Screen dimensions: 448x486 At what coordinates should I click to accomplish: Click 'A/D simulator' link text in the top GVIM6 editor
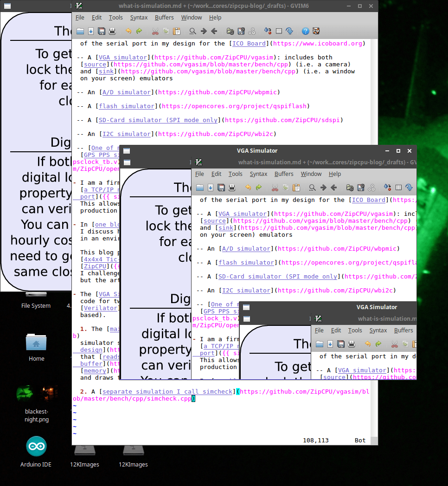126,92
